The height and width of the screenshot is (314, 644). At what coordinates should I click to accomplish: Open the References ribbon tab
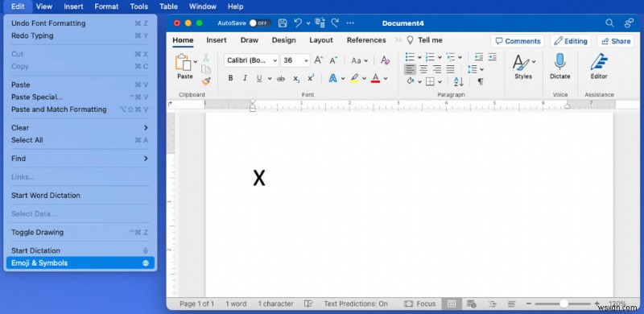(x=366, y=40)
